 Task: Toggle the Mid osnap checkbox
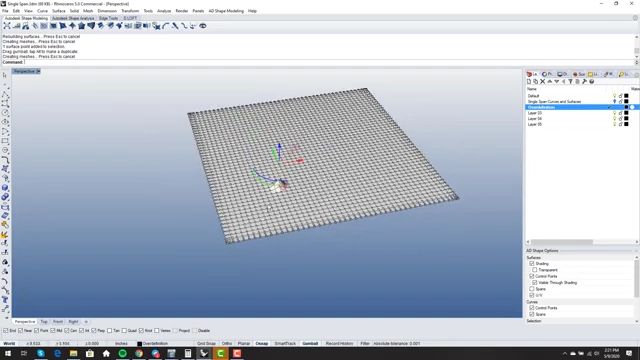pos(53,331)
